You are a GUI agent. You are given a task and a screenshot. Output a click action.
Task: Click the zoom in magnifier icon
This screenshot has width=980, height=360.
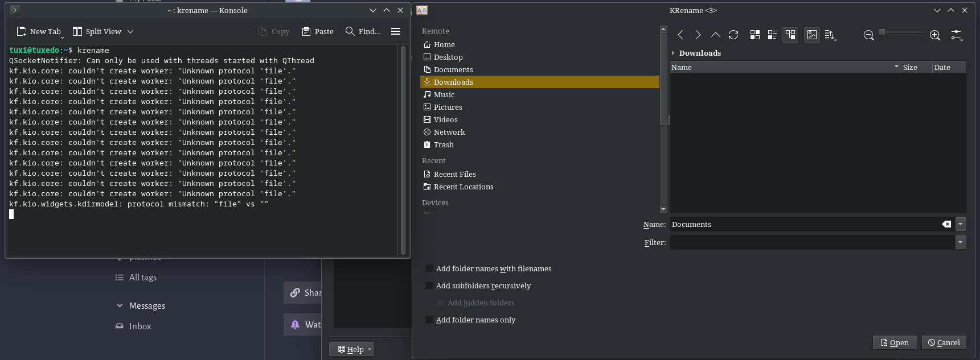tap(935, 35)
